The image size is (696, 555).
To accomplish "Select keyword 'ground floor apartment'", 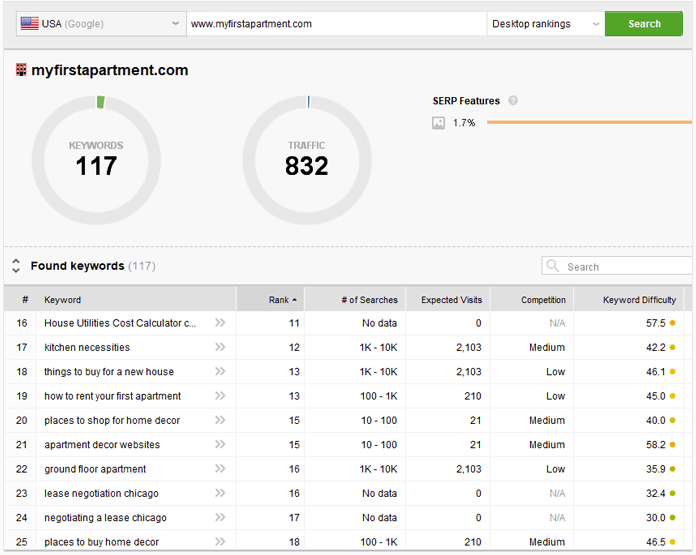I will point(95,469).
